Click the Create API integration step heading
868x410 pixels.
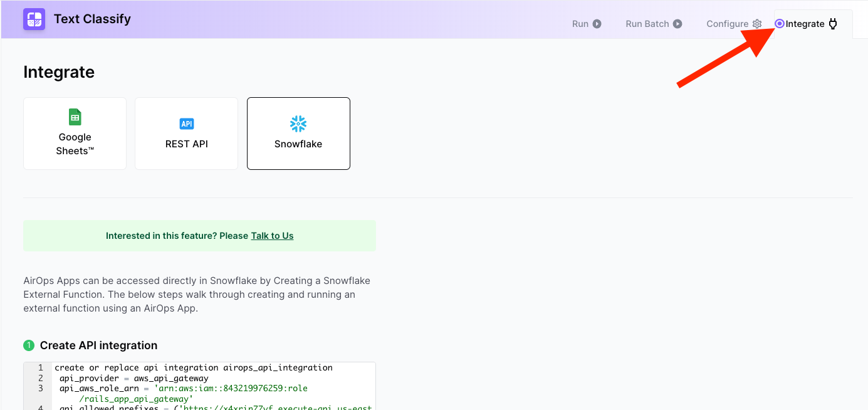pos(98,345)
